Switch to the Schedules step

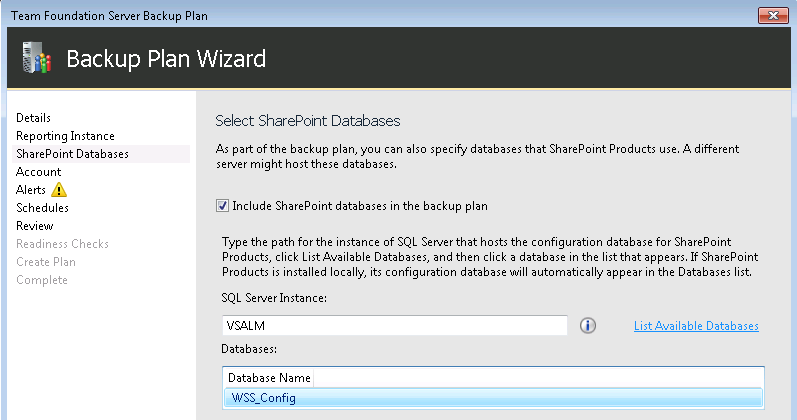pyautogui.click(x=42, y=208)
